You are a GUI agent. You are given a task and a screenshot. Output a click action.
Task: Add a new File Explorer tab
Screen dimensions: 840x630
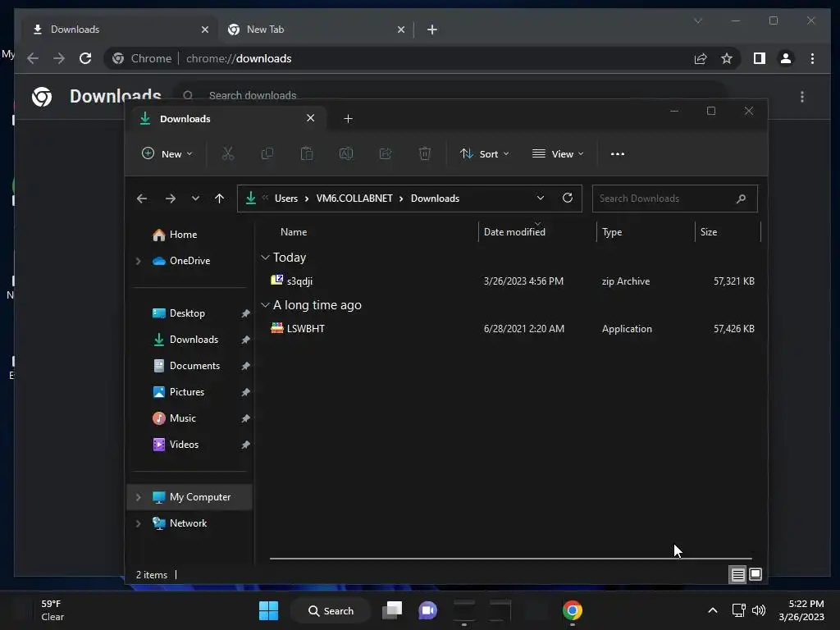click(348, 118)
